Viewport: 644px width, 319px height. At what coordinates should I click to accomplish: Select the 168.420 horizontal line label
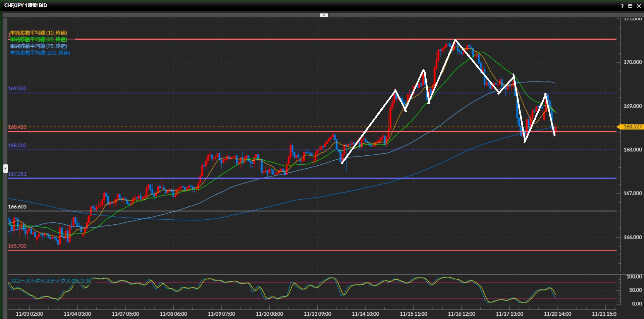[17, 127]
